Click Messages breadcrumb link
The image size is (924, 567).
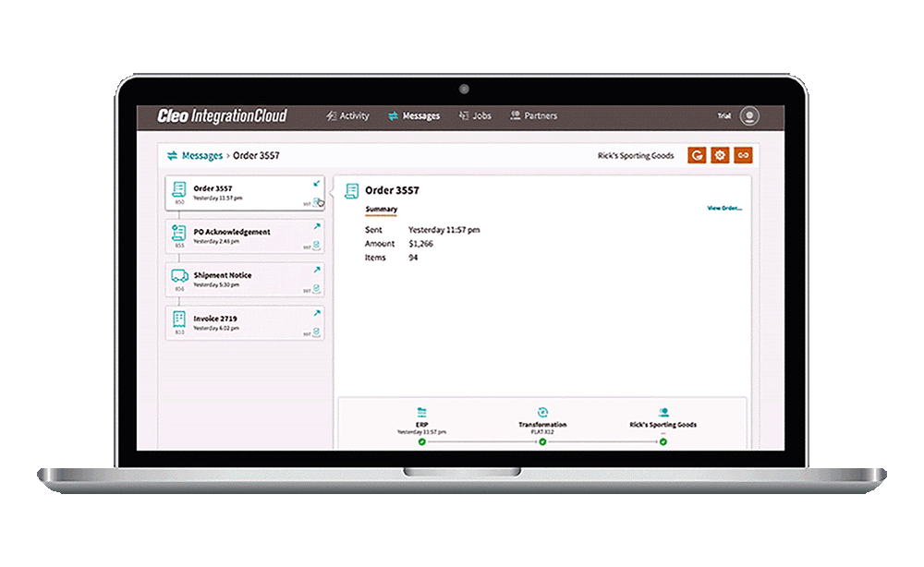tap(201, 156)
